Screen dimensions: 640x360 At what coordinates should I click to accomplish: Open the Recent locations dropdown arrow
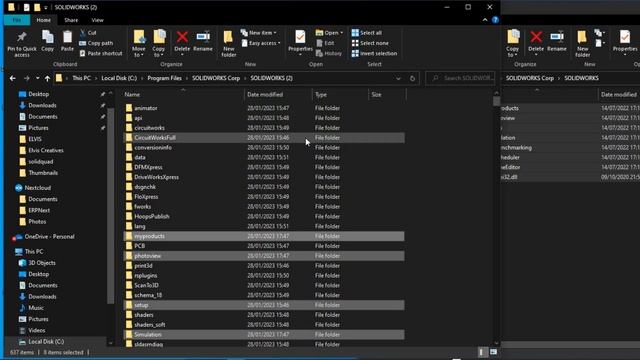coord(38,78)
